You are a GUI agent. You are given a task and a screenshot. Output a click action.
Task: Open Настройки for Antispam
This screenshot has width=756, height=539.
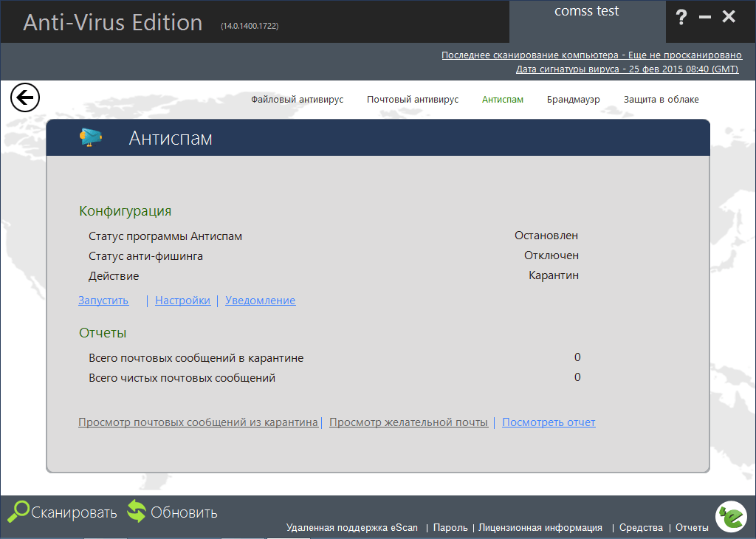182,301
